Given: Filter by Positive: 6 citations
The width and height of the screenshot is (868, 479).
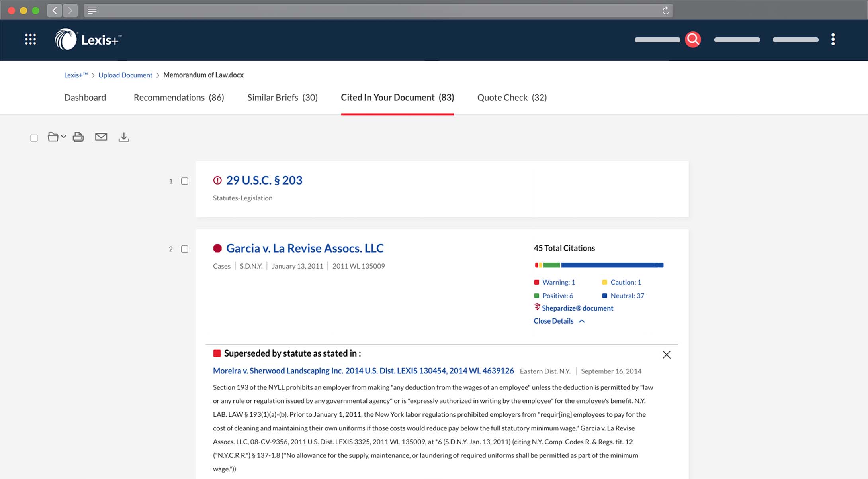Looking at the screenshot, I should tap(558, 296).
